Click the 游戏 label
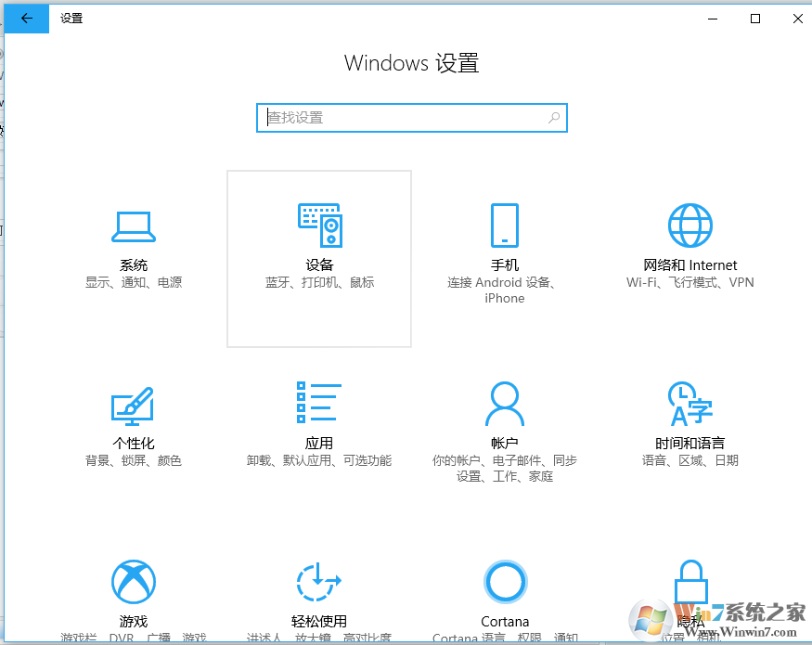The height and width of the screenshot is (645, 812). [134, 621]
